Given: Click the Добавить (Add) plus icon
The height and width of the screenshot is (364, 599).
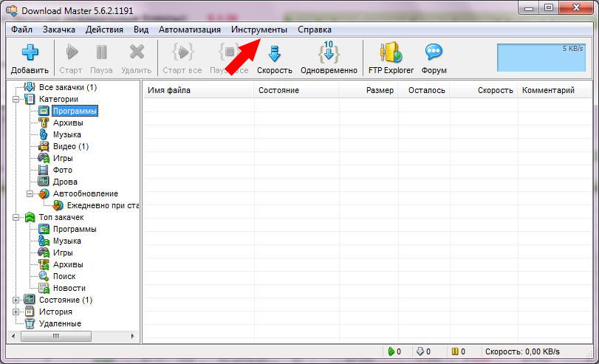Looking at the screenshot, I should (x=30, y=53).
